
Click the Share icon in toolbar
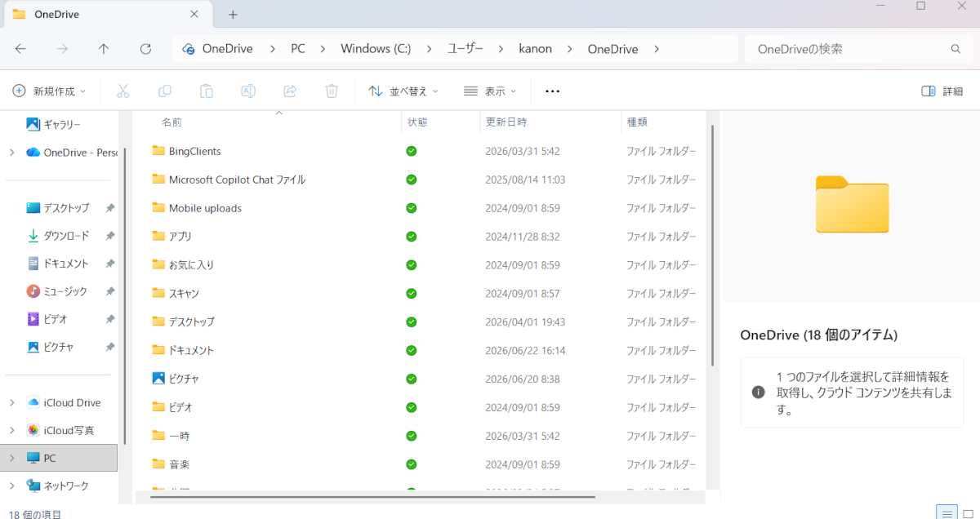click(290, 91)
